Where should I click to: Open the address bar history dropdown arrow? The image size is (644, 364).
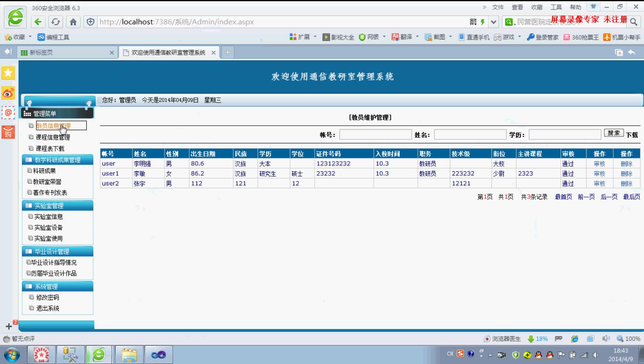click(494, 22)
